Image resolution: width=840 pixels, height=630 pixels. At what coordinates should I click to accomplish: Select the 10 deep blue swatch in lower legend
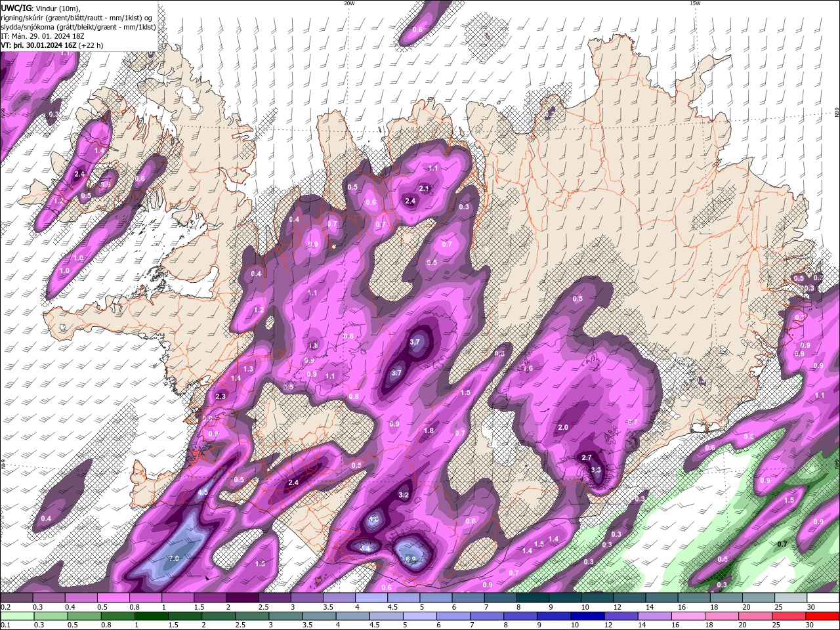click(x=586, y=616)
